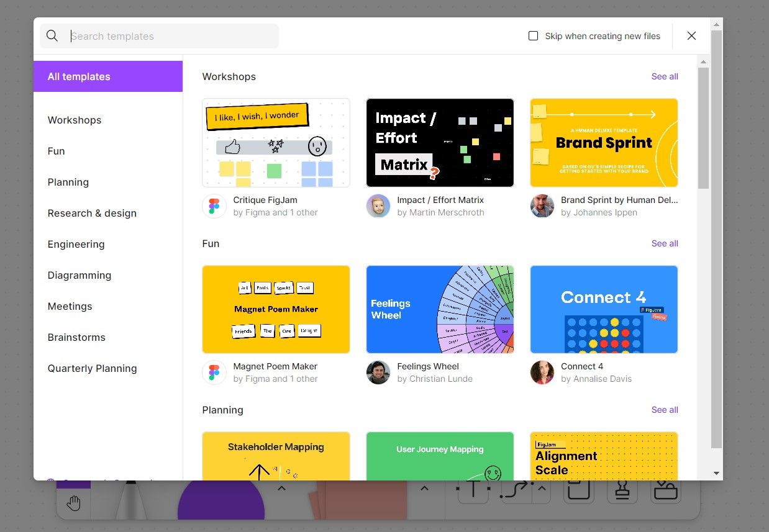This screenshot has width=769, height=532.
Task: Select the marker pen tool in toolbar
Action: [132, 500]
